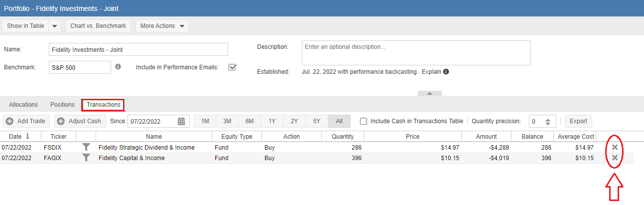Click the Export button
This screenshot has height=205, width=644.
[578, 121]
